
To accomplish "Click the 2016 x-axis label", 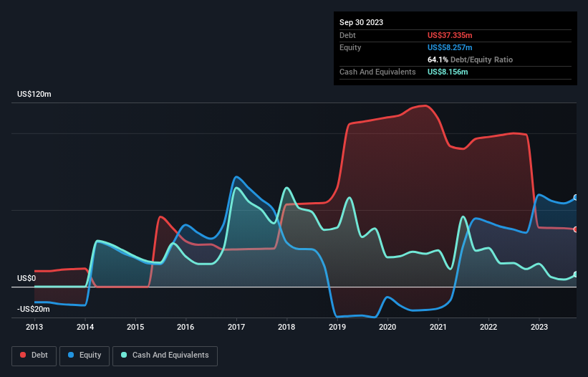I will click(x=185, y=327).
